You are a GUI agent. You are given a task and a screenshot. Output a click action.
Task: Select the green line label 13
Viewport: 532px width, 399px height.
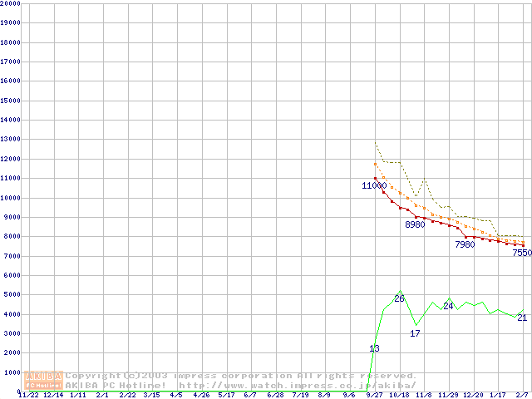[x=374, y=348]
